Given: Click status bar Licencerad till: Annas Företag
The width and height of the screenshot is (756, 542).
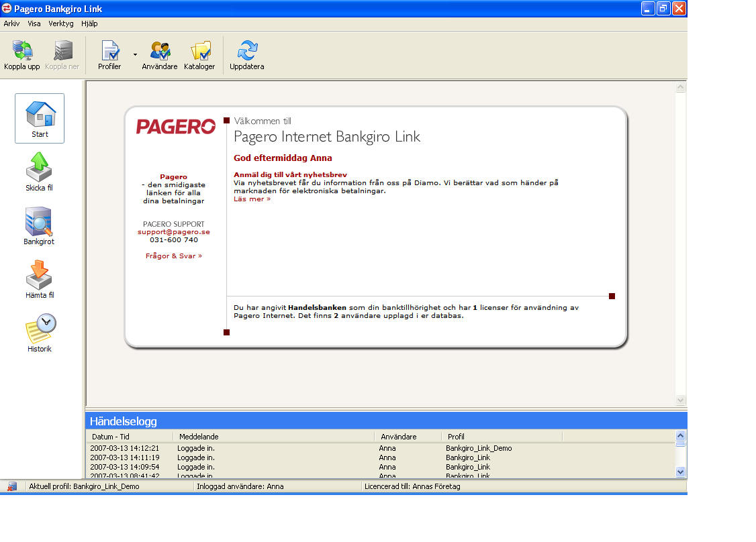Looking at the screenshot, I should tap(412, 486).
